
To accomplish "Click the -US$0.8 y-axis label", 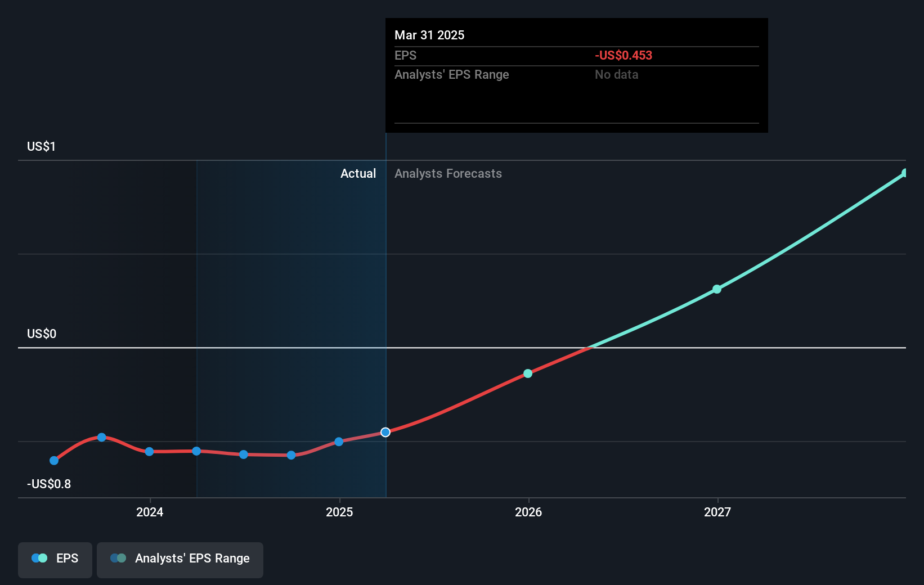I will [49, 484].
